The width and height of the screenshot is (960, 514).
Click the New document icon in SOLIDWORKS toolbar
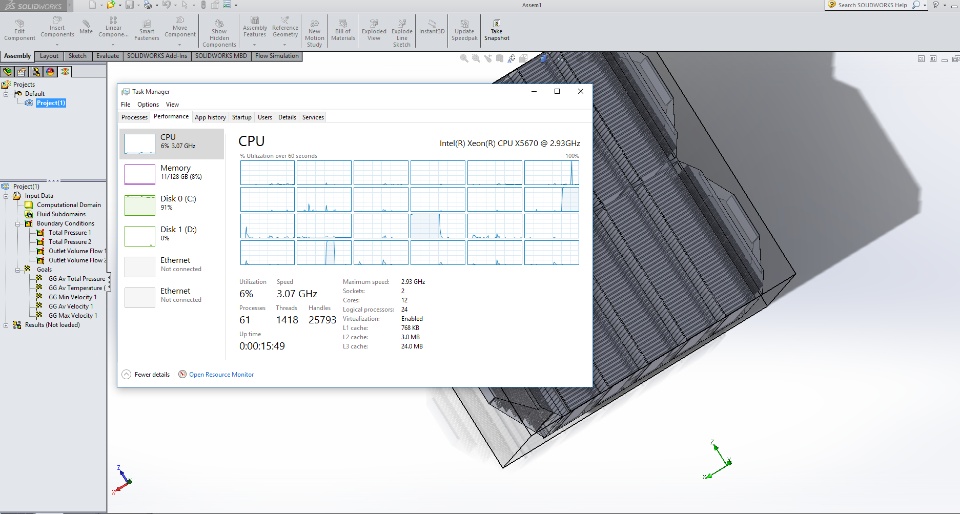(92, 5)
